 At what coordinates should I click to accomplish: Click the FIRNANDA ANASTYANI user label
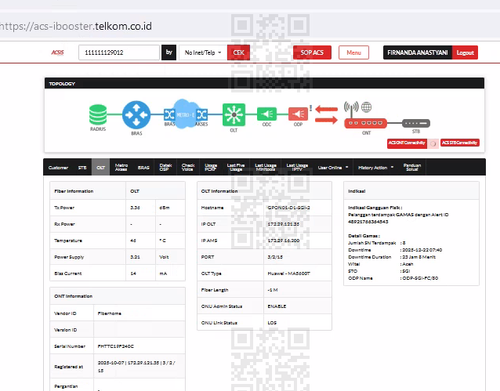click(x=418, y=53)
